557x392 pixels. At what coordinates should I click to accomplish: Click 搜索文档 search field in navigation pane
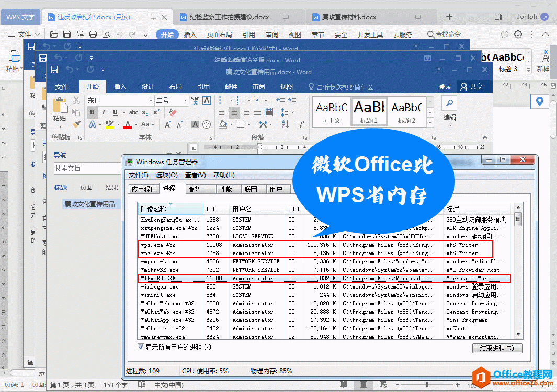(87, 168)
